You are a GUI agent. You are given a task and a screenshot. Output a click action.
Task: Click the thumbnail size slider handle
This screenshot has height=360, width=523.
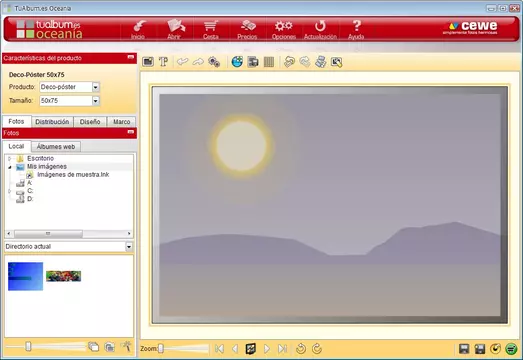tap(28, 347)
